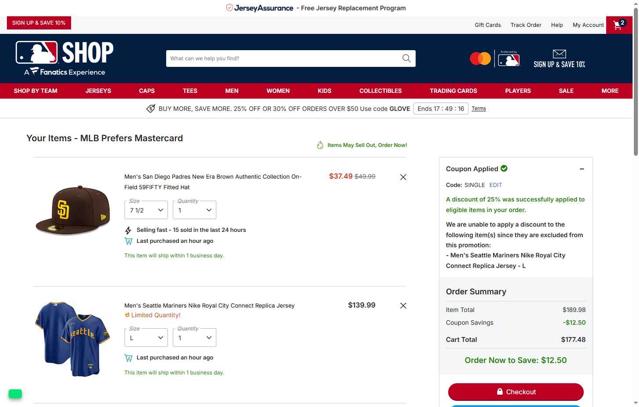Open the TRADING CARDS menu item
The height and width of the screenshot is (407, 639).
coord(453,91)
